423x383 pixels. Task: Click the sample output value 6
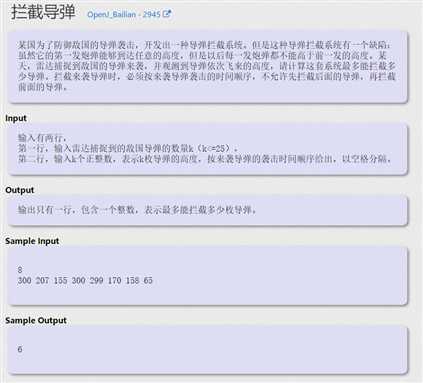pyautogui.click(x=20, y=349)
